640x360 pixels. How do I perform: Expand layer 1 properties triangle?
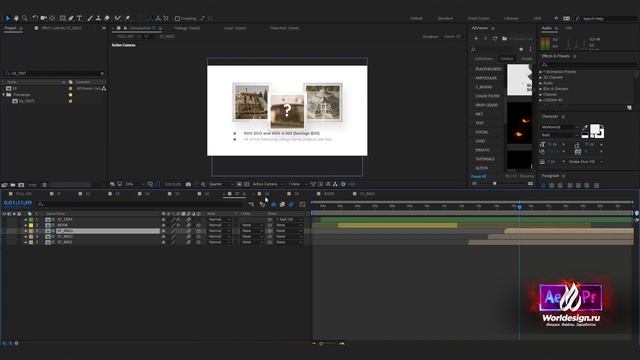[26, 220]
